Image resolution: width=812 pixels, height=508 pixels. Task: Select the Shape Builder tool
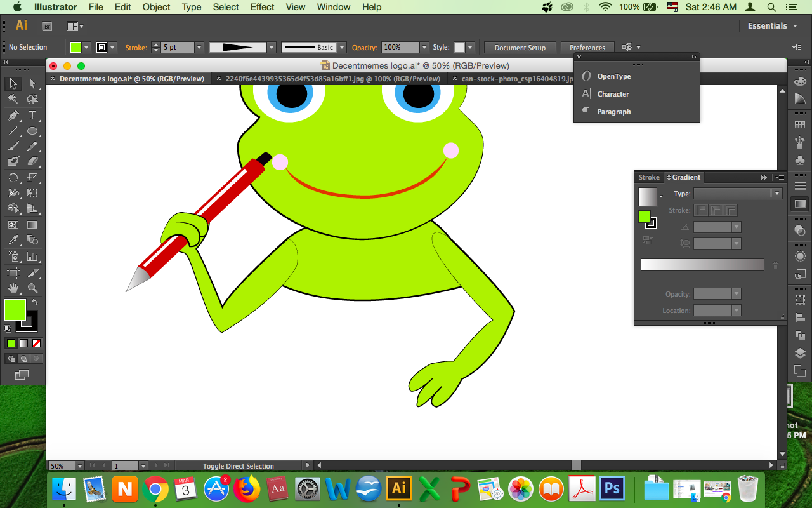[13, 208]
